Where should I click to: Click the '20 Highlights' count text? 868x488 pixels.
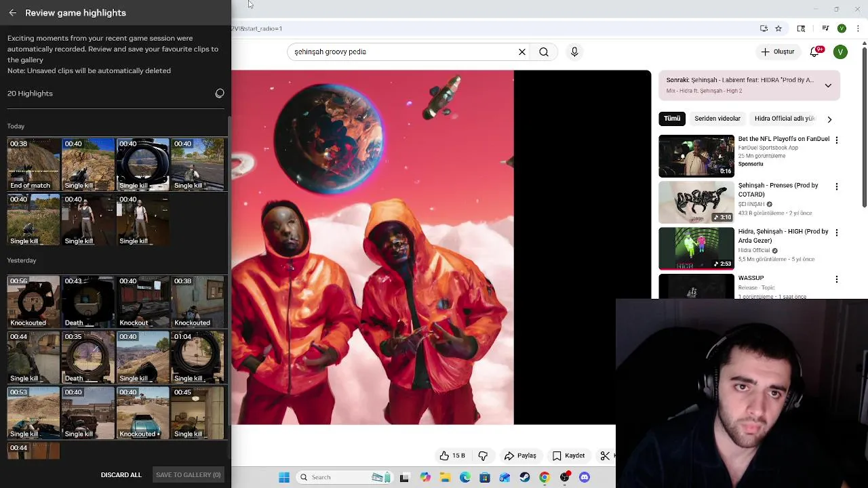tap(30, 94)
